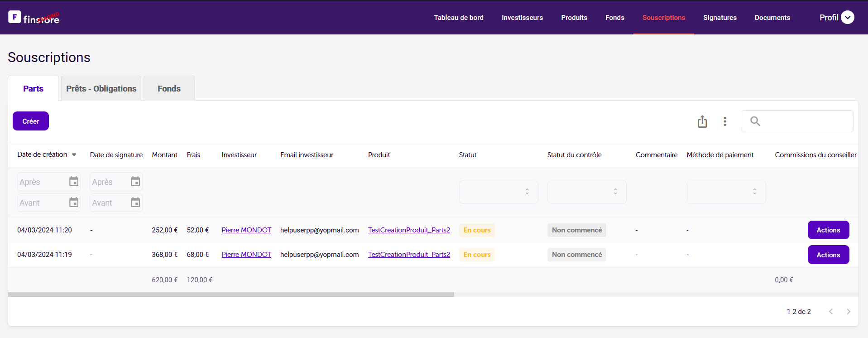Open calendar for creation date 'Avant' filter

click(74, 203)
